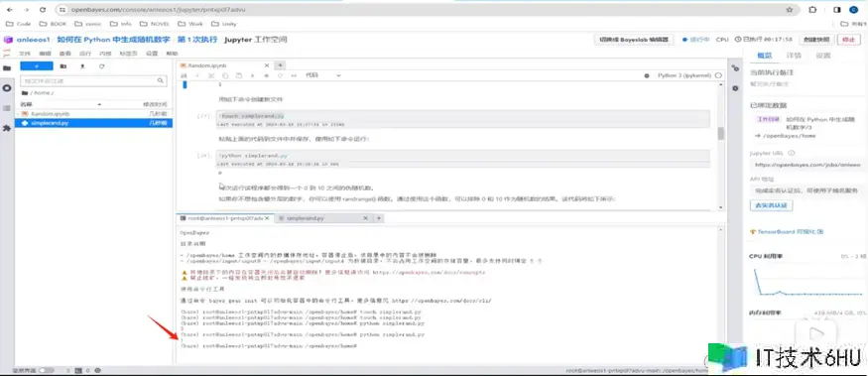
Task: Click the notebook vertical scrollbar
Action: pyautogui.click(x=721, y=133)
